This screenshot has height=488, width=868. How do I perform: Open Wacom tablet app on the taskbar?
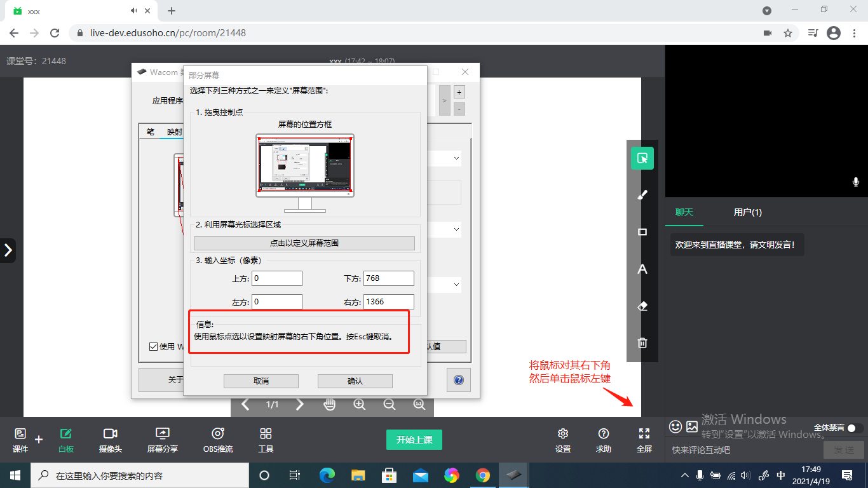click(x=514, y=475)
